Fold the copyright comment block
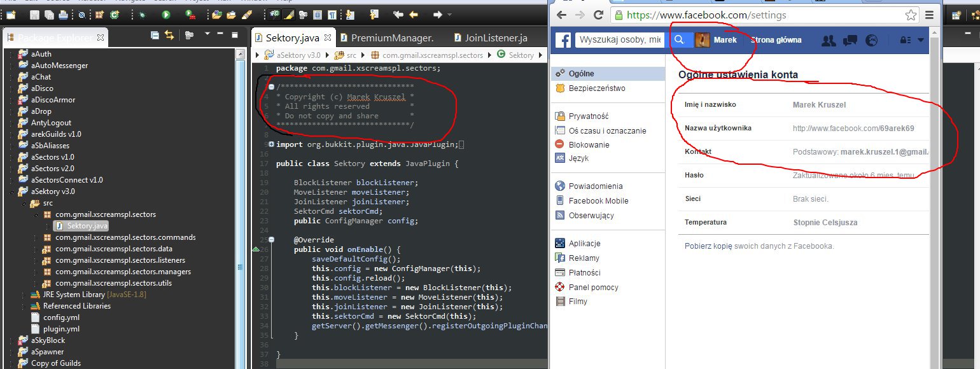Image resolution: width=980 pixels, height=369 pixels. [272, 87]
